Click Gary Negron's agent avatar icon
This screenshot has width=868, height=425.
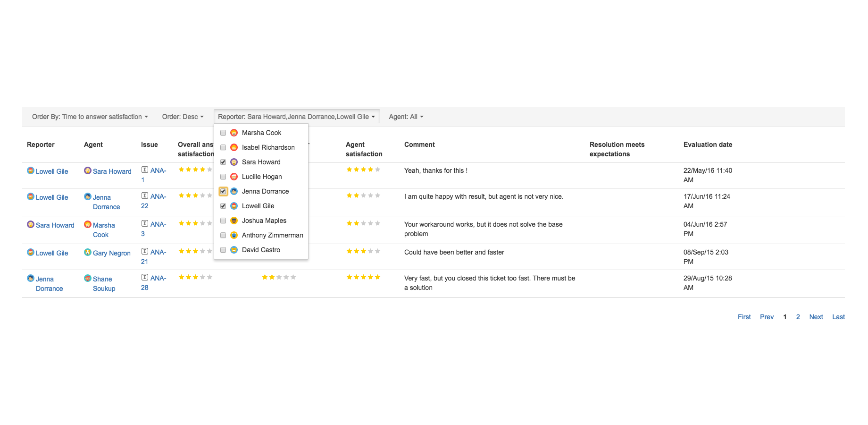tap(88, 252)
